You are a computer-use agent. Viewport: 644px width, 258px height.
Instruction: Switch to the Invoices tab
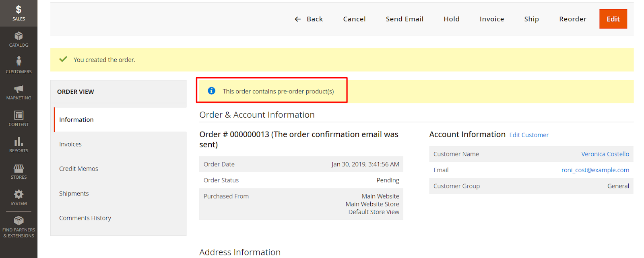tap(70, 144)
